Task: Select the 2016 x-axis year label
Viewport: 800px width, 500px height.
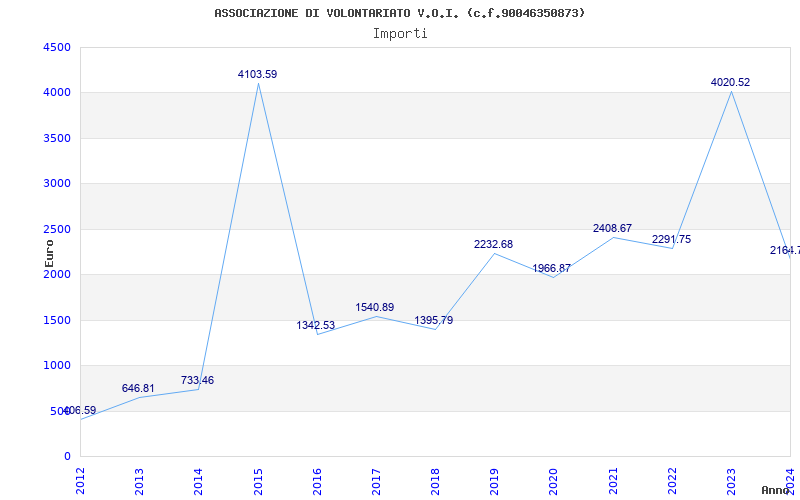Action: coord(317,482)
